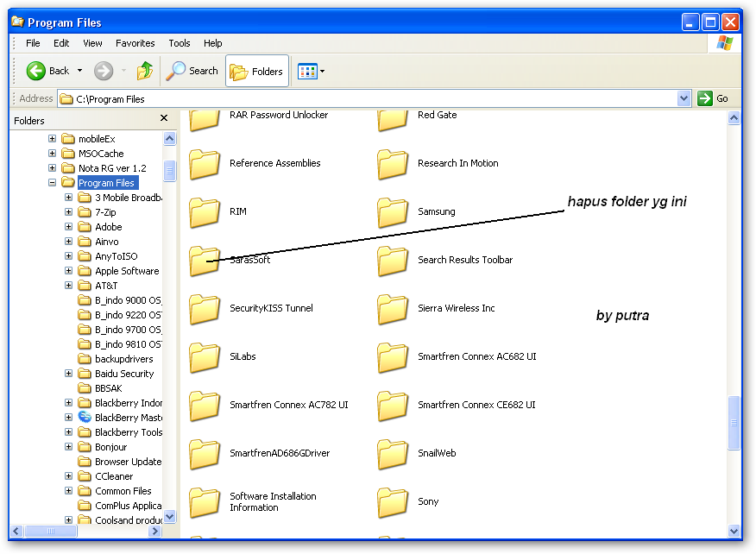
Task: Select AnyToISO in the folder tree
Action: pos(117,256)
